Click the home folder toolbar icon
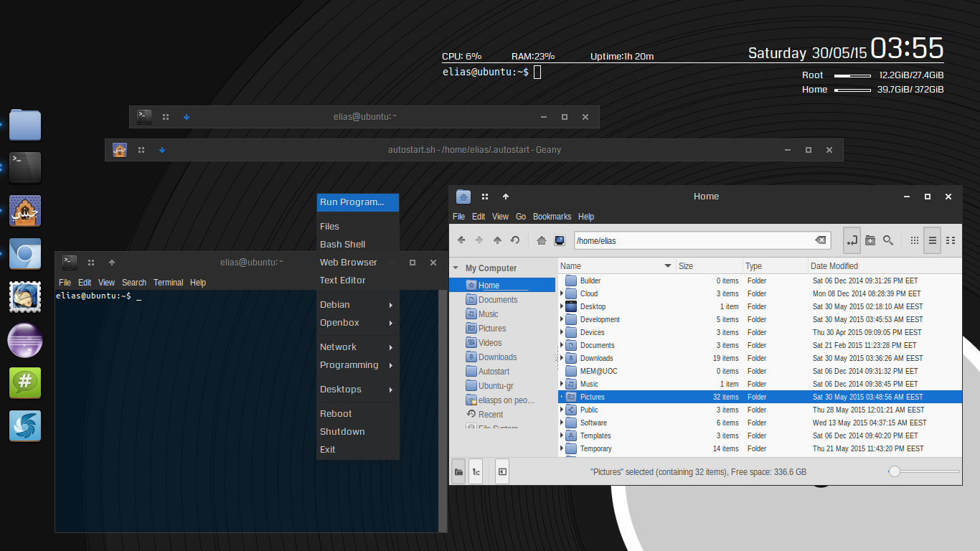980x551 pixels. pyautogui.click(x=542, y=240)
